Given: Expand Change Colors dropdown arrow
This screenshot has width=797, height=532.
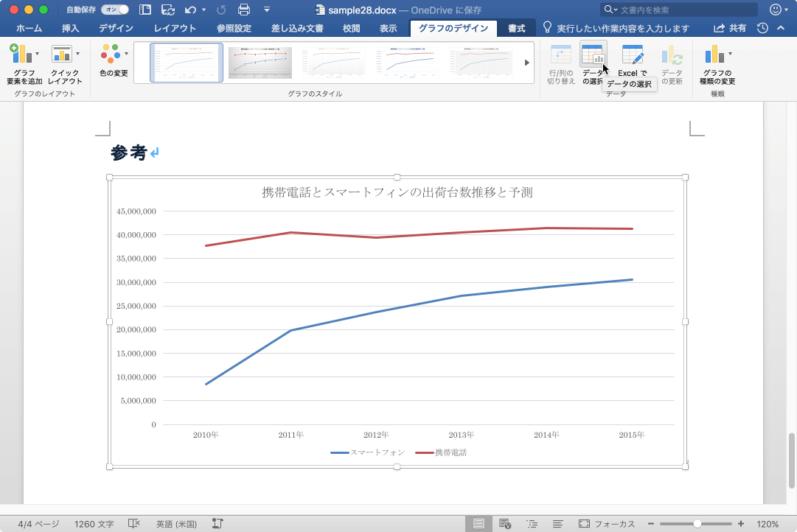Looking at the screenshot, I should pyautogui.click(x=126, y=54).
